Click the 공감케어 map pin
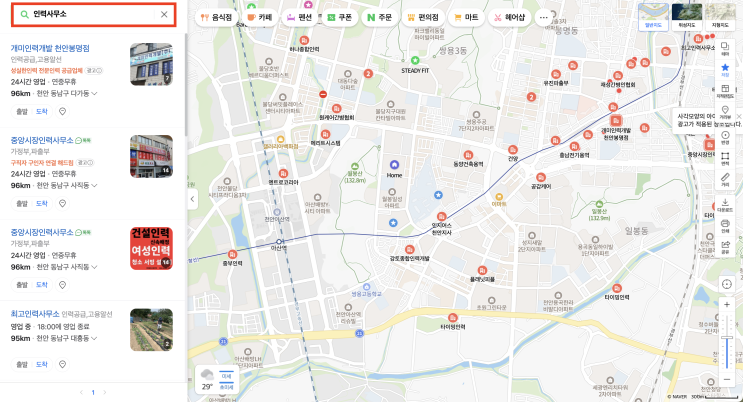This screenshot has width=743, height=402. 541,177
